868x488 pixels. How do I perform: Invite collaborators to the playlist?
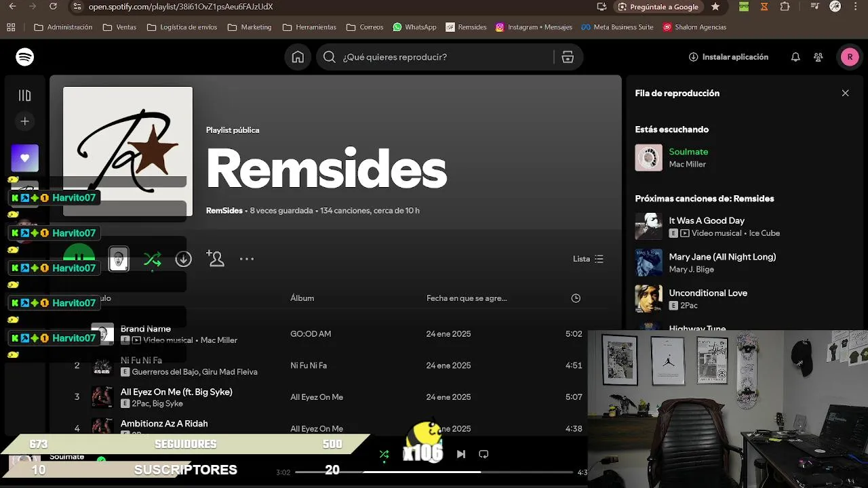coord(215,259)
